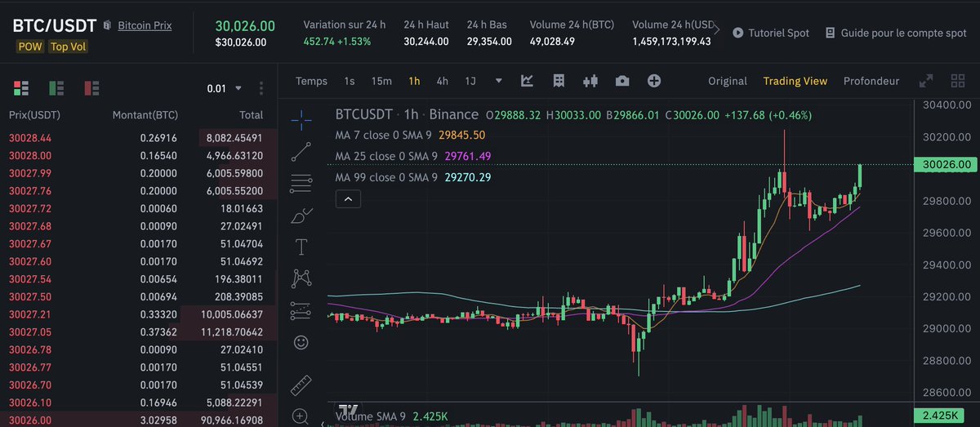Select the 1s time interval

pos(350,81)
